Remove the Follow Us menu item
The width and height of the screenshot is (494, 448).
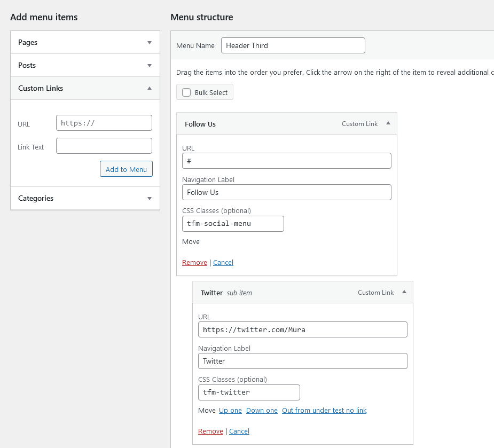194,262
